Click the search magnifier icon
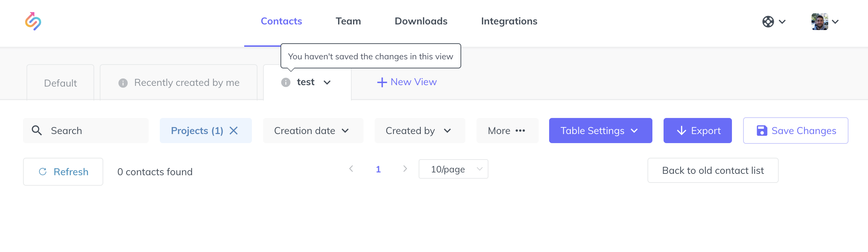This screenshot has width=868, height=252. click(37, 131)
